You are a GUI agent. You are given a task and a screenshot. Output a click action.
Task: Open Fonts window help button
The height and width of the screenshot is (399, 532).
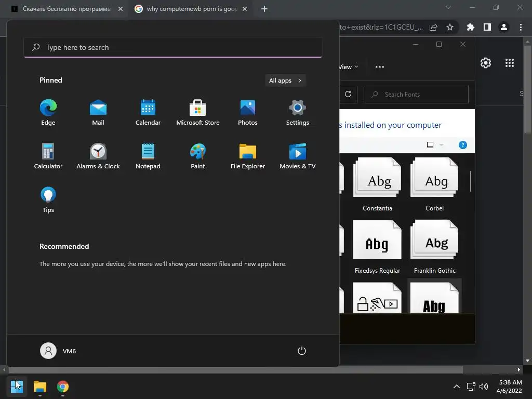click(463, 145)
